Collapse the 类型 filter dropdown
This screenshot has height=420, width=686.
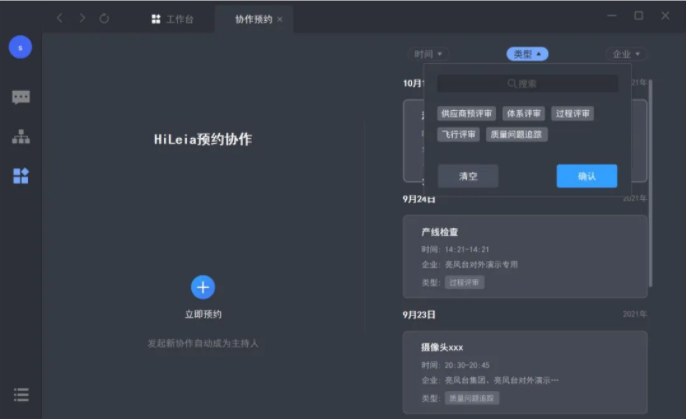[526, 54]
